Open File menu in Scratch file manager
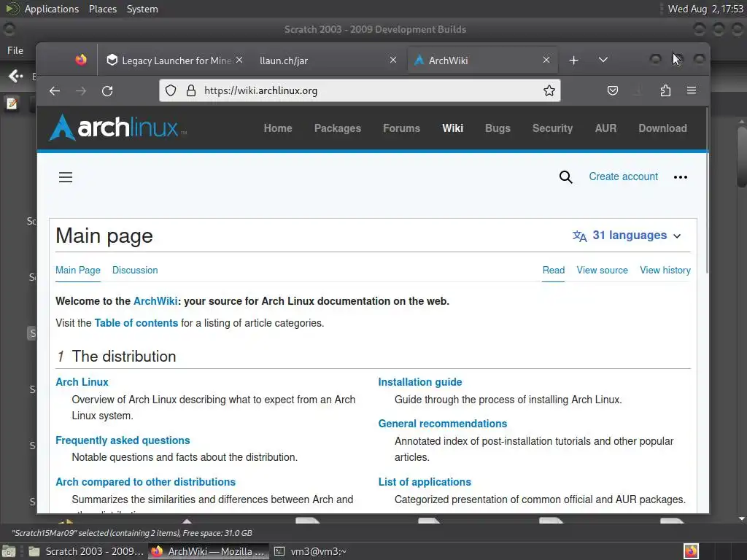The height and width of the screenshot is (560, 747). click(15, 50)
